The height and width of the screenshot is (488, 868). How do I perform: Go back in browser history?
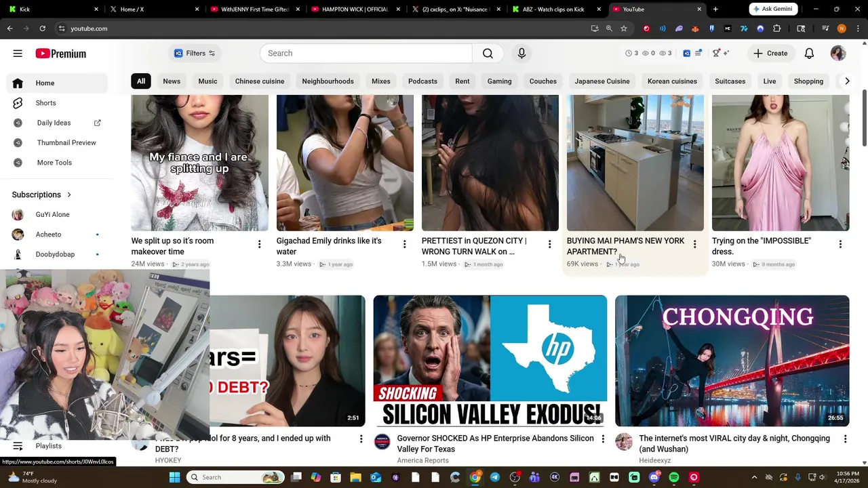[x=9, y=28]
